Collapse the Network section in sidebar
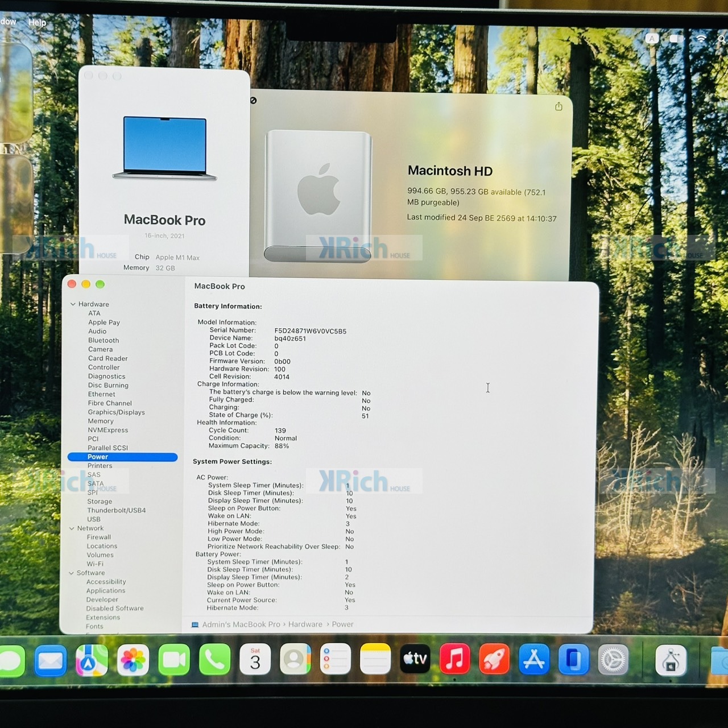 click(72, 528)
